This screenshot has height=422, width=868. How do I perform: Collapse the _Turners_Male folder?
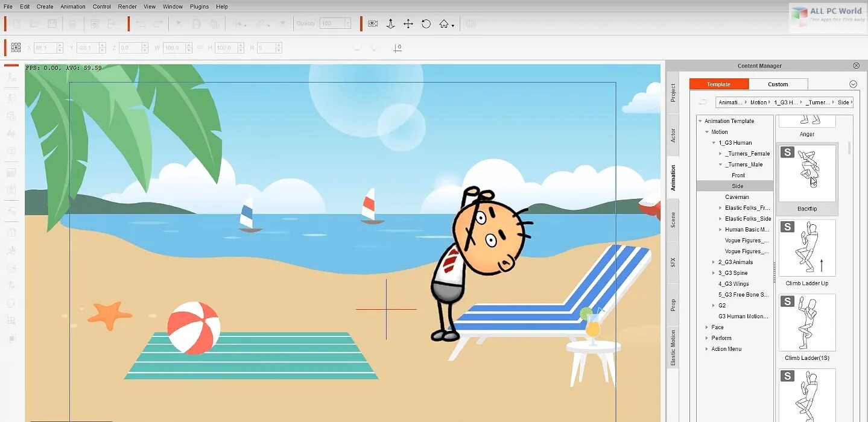click(x=720, y=165)
